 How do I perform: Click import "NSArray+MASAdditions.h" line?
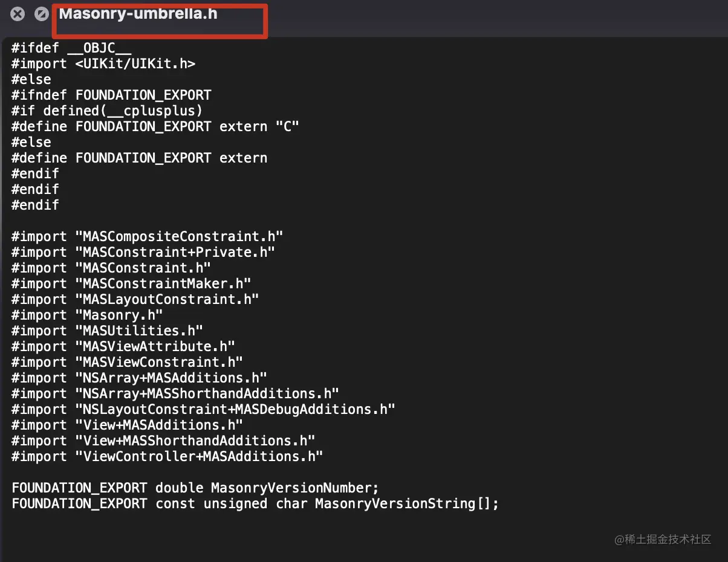pos(139,378)
